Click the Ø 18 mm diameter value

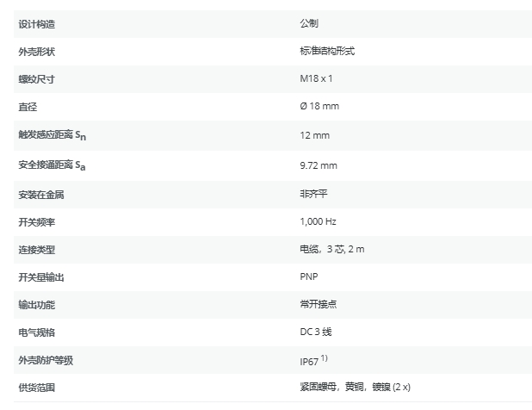(x=319, y=107)
